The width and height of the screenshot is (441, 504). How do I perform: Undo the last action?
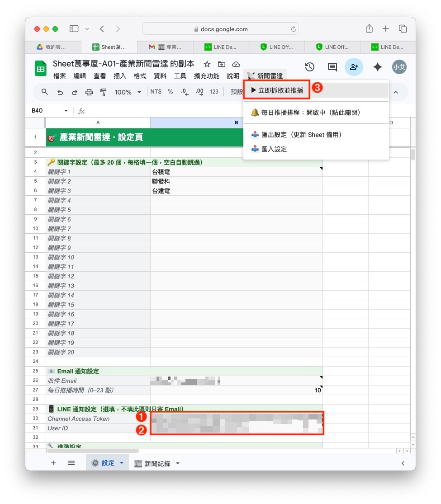(60, 92)
